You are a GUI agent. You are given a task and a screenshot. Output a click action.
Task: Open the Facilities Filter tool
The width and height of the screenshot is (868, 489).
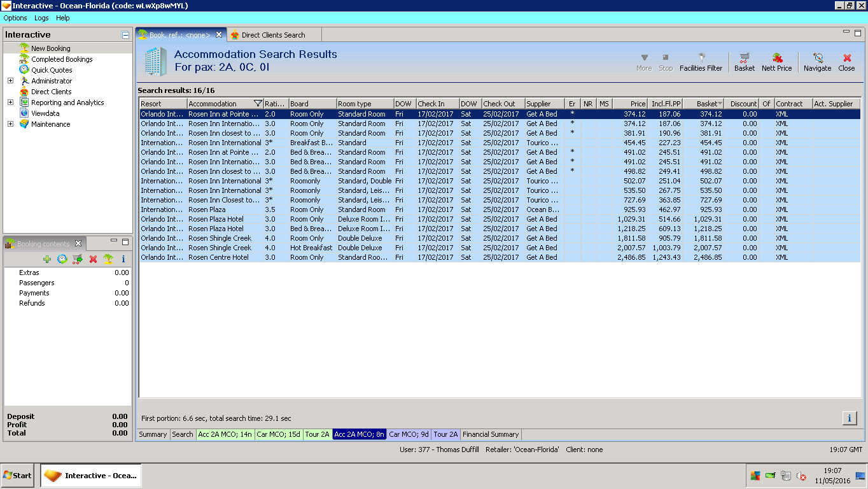pyautogui.click(x=701, y=62)
